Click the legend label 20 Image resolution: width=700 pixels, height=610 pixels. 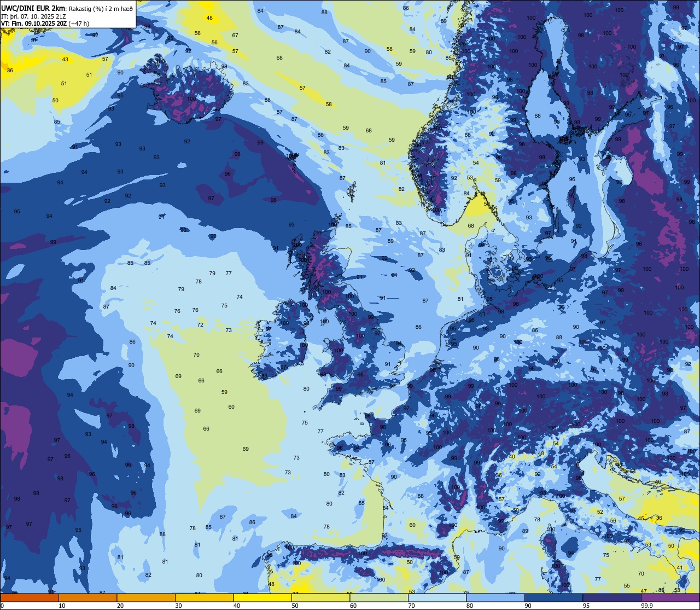tap(120, 606)
